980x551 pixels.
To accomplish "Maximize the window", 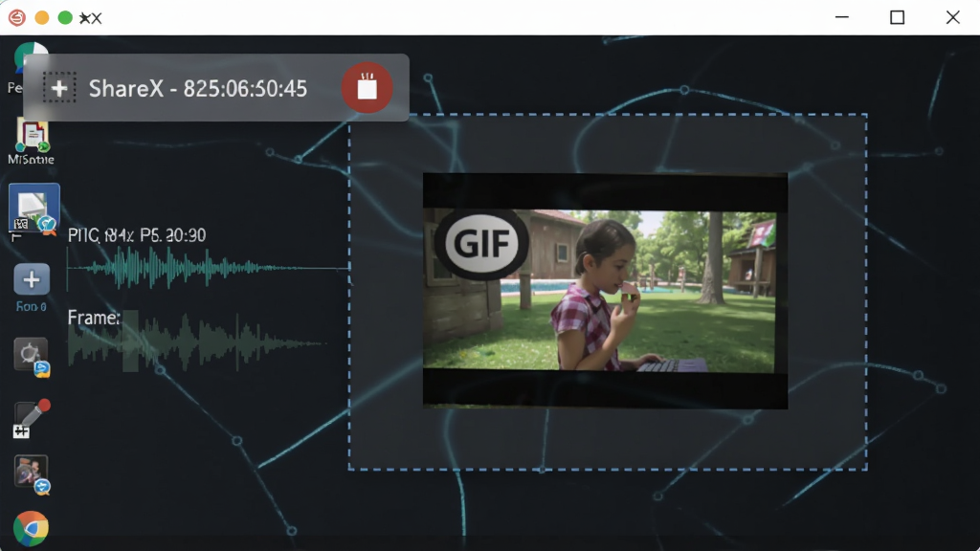I will pyautogui.click(x=898, y=17).
